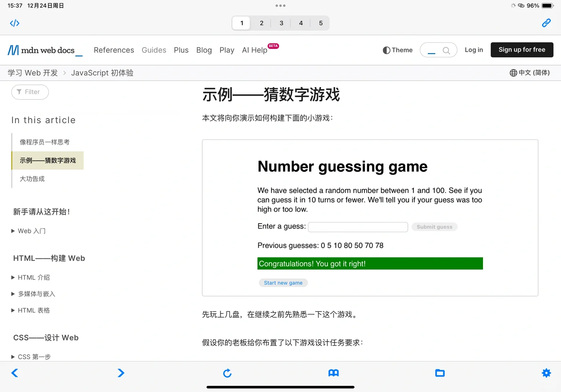Click the search magnifier in the search bar
This screenshot has width=561, height=392.
pos(447,50)
